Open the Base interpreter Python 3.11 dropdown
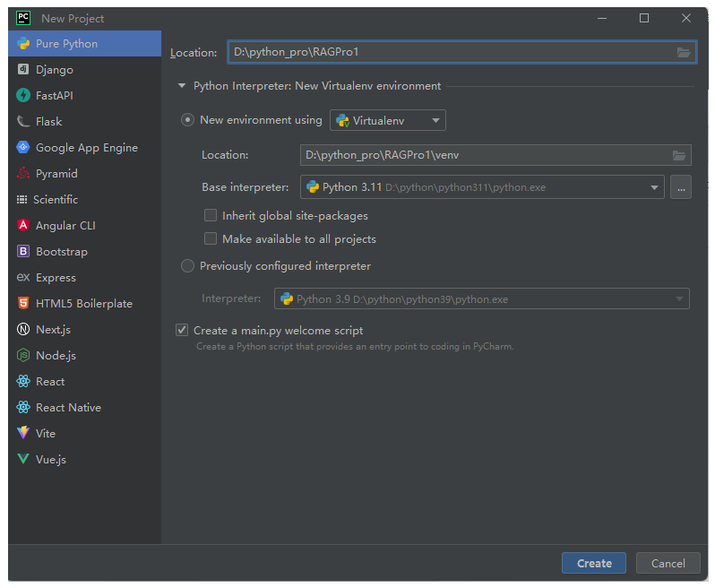The image size is (715, 588). click(482, 187)
